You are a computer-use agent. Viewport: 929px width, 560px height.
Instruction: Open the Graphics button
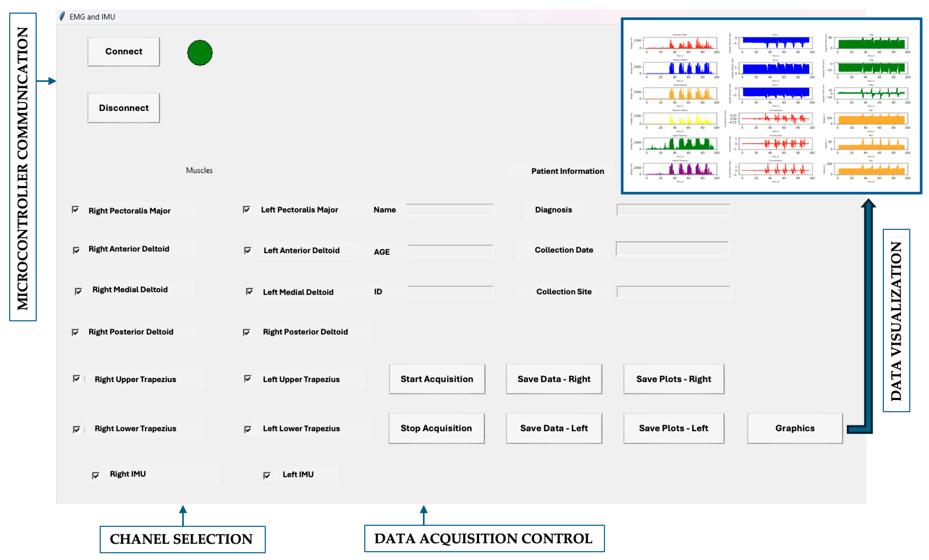pos(795,429)
